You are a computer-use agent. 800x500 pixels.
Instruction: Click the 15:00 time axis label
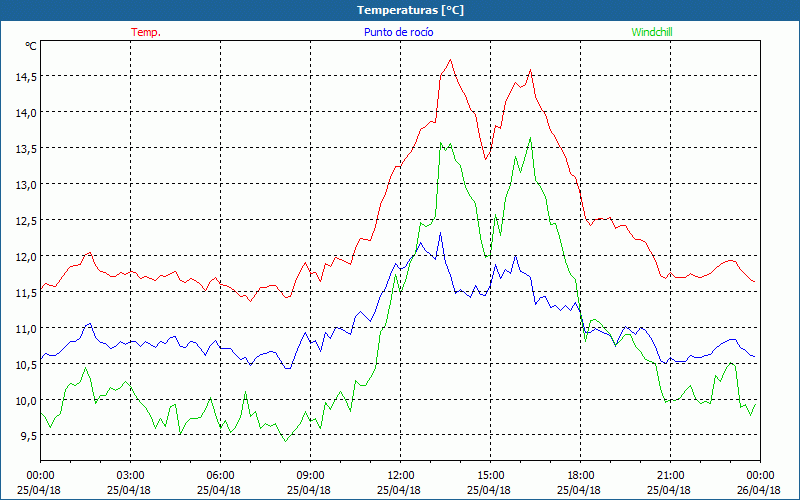pos(491,475)
